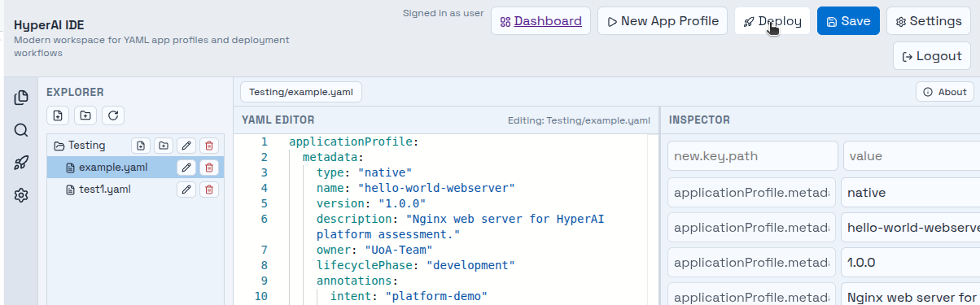This screenshot has width=980, height=305.
Task: Click editor line with version "1.0.0"
Action: pos(371,203)
